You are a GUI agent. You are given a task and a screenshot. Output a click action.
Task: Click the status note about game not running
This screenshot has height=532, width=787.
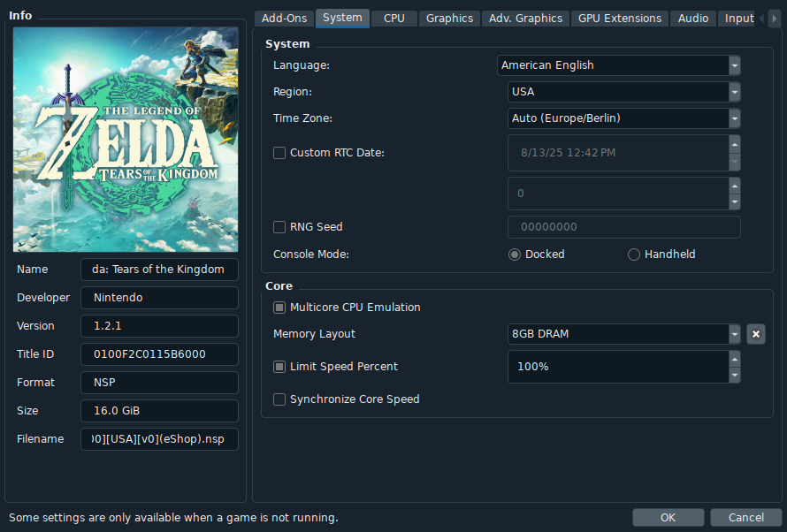(173, 518)
